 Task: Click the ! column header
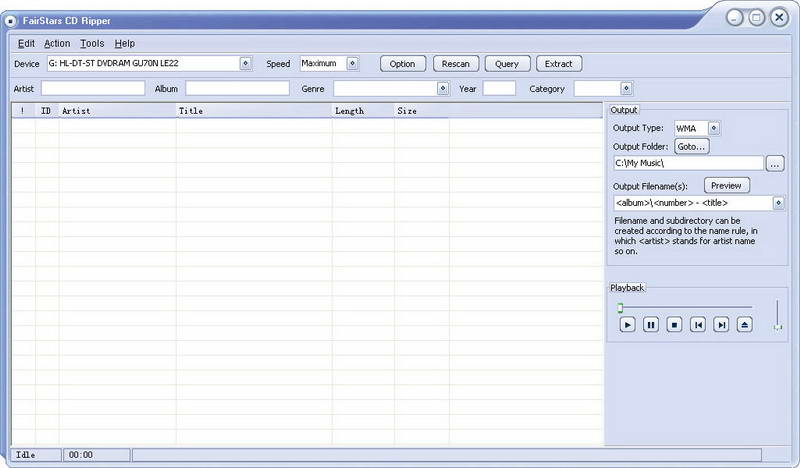coord(23,111)
